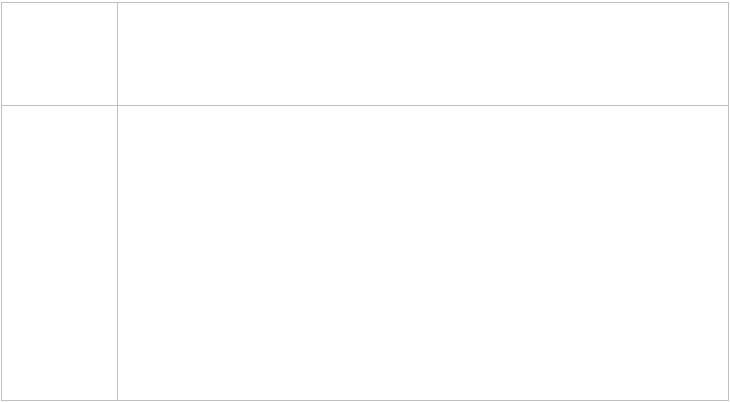
Task: Click the top-left corner of the table
Action: 1,2
